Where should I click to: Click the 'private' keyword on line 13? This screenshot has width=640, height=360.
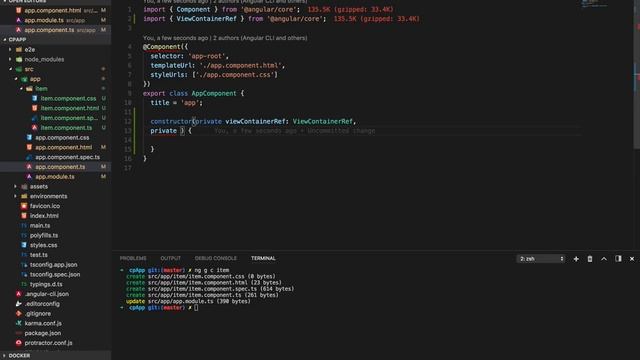[x=164, y=131]
